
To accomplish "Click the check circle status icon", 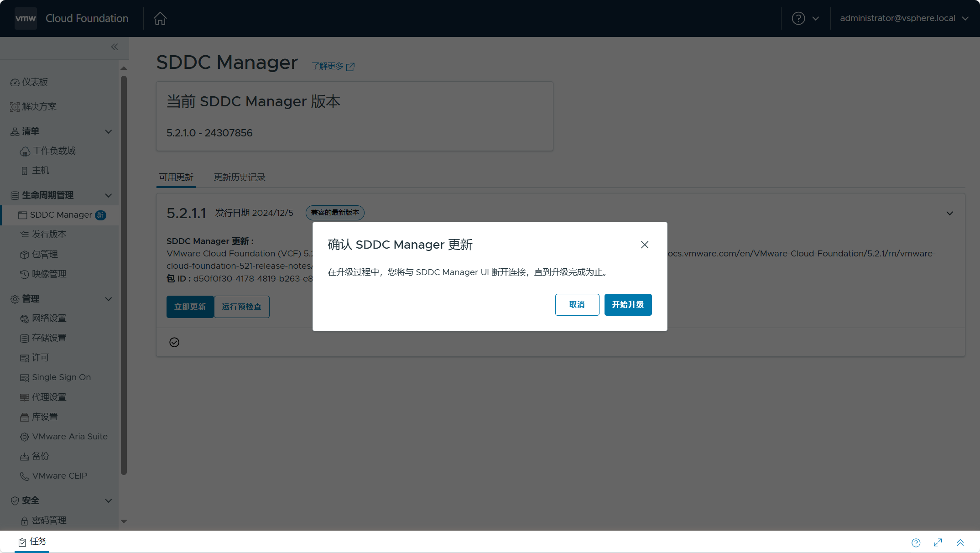I will pos(174,342).
